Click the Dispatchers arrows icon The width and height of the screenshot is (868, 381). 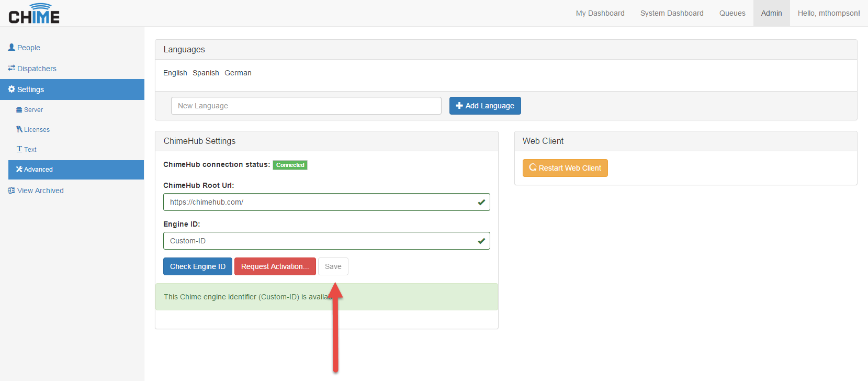pos(12,68)
